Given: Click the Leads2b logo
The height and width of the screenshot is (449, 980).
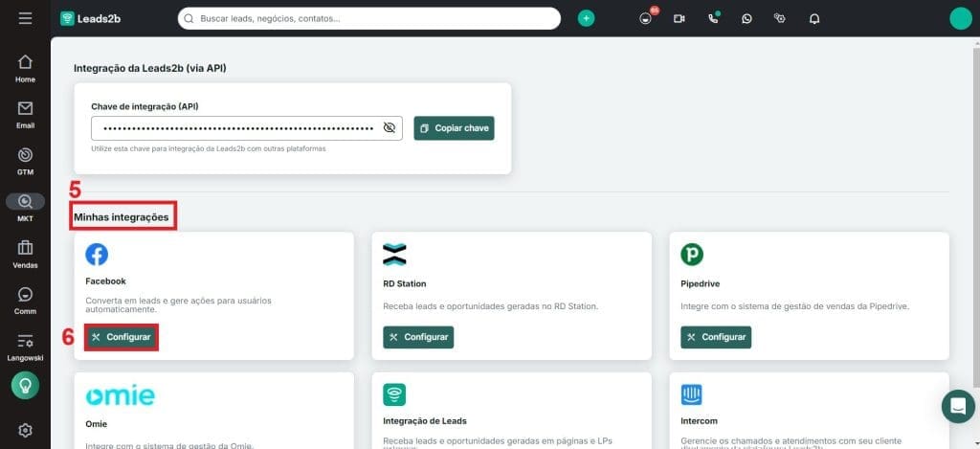Looking at the screenshot, I should [x=91, y=19].
